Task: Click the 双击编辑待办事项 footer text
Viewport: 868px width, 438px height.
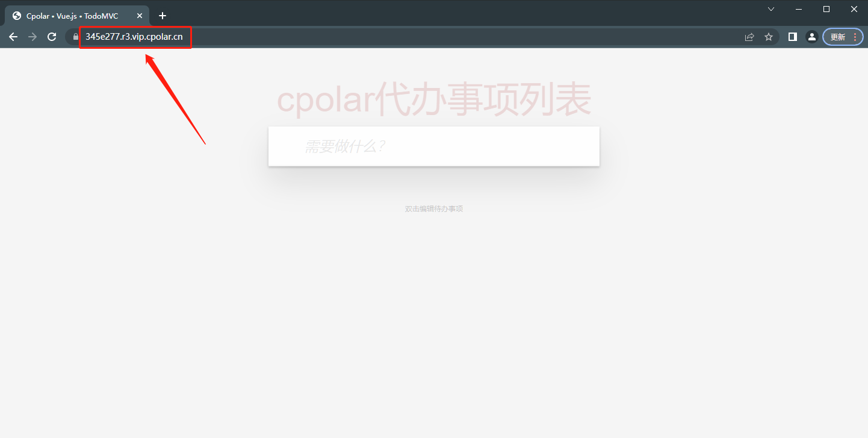Action: [x=434, y=209]
